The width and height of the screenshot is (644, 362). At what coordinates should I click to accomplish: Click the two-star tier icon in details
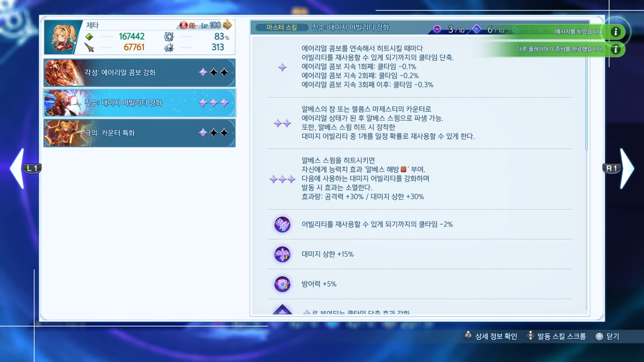(x=282, y=123)
